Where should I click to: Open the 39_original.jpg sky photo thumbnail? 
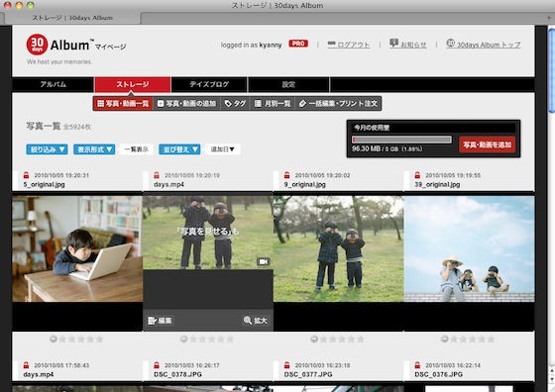(469, 248)
